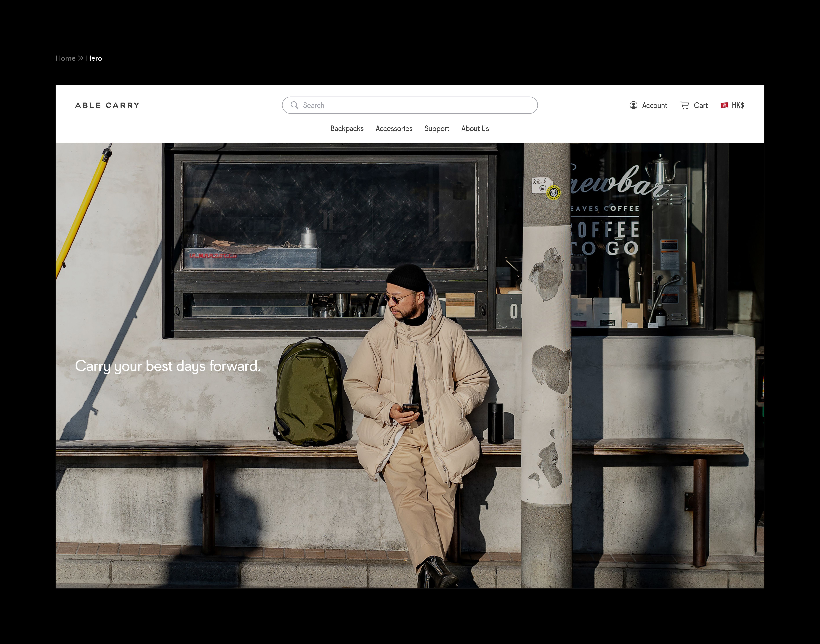Click the breadcrumb double-chevron separator
The width and height of the screenshot is (820, 644).
click(x=81, y=58)
